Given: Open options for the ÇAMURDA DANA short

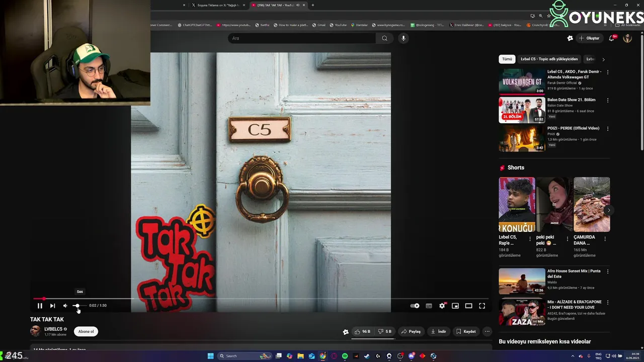Looking at the screenshot, I should [605, 239].
